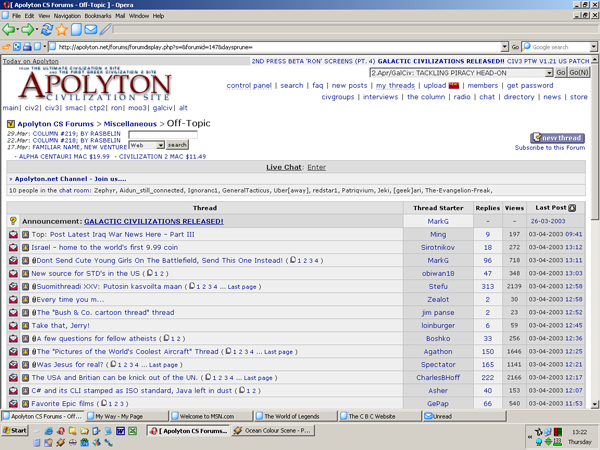Viewport: 600px width, 450px height.
Task: Open the control panel link
Action: tap(249, 86)
